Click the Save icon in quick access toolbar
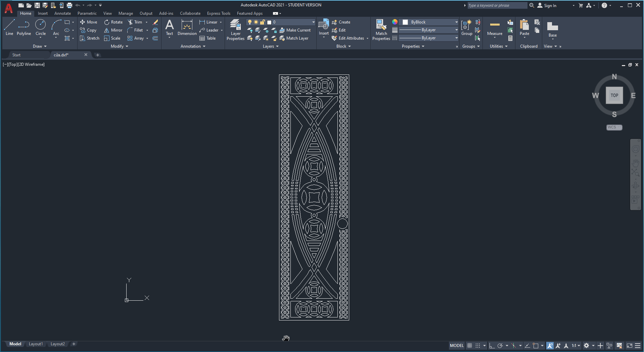Image resolution: width=644 pixels, height=352 pixels. coord(37,5)
